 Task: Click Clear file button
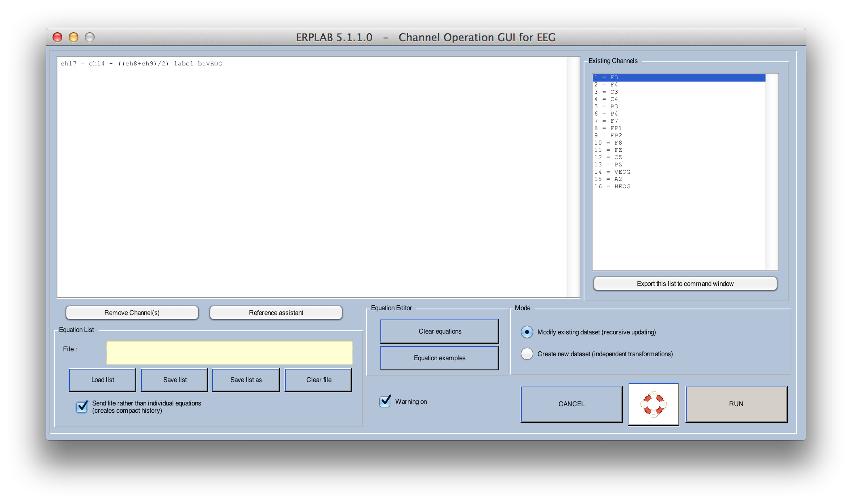pyautogui.click(x=318, y=380)
